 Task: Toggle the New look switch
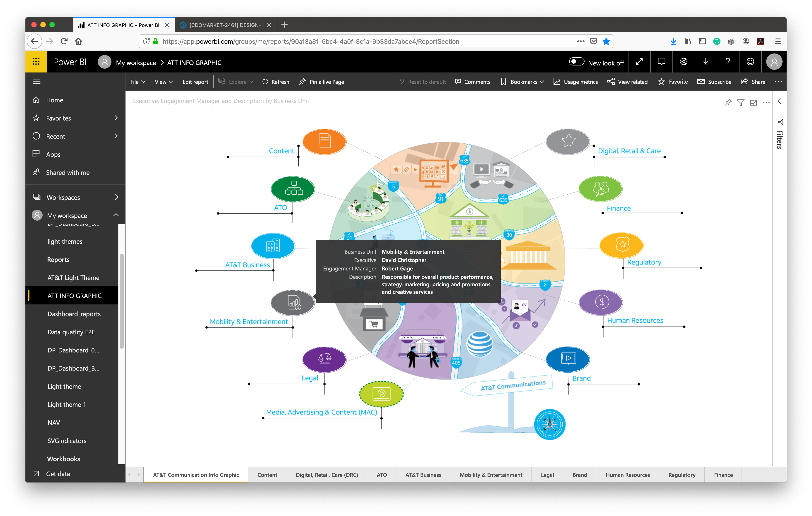[x=576, y=62]
